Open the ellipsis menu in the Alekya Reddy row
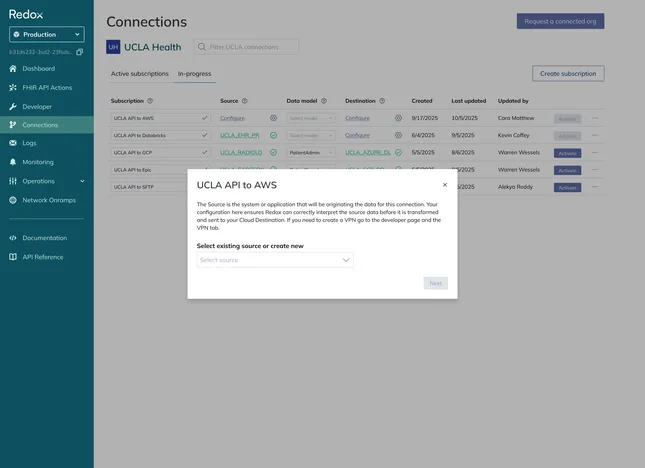Viewport: 645px width, 468px height. click(595, 187)
